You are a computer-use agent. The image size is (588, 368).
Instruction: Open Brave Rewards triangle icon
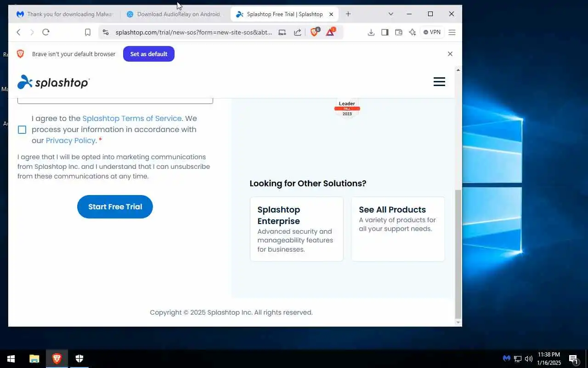(x=330, y=32)
